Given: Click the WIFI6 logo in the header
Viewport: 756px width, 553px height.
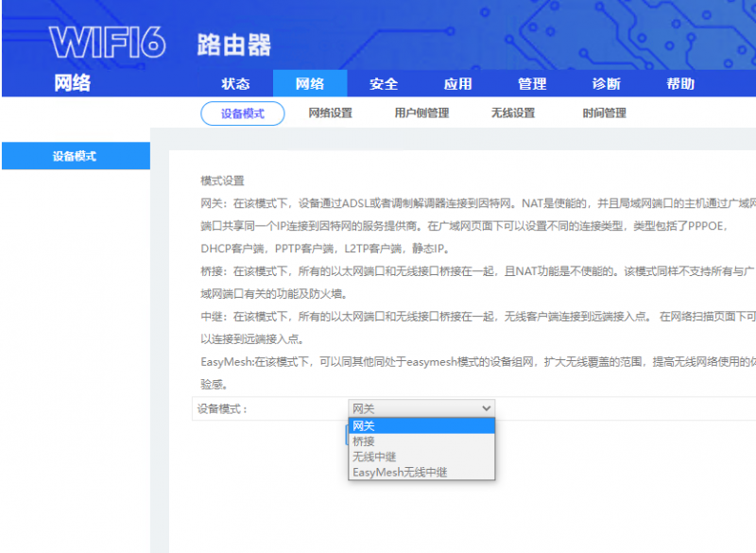Looking at the screenshot, I should point(108,43).
